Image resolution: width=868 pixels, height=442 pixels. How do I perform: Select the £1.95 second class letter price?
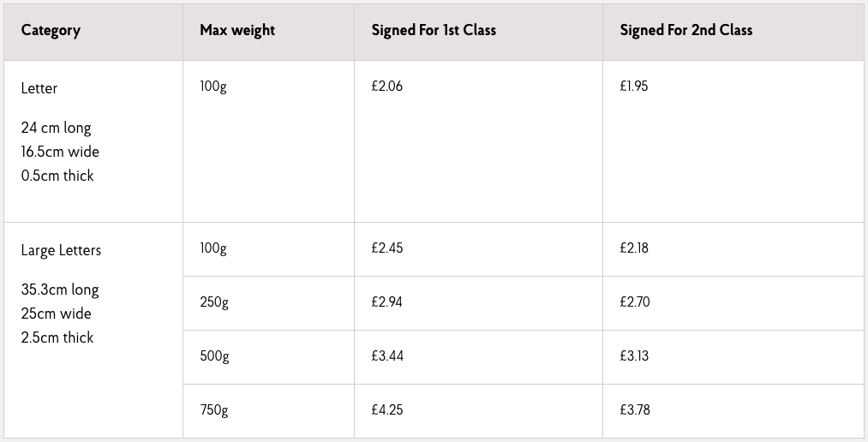pos(634,87)
